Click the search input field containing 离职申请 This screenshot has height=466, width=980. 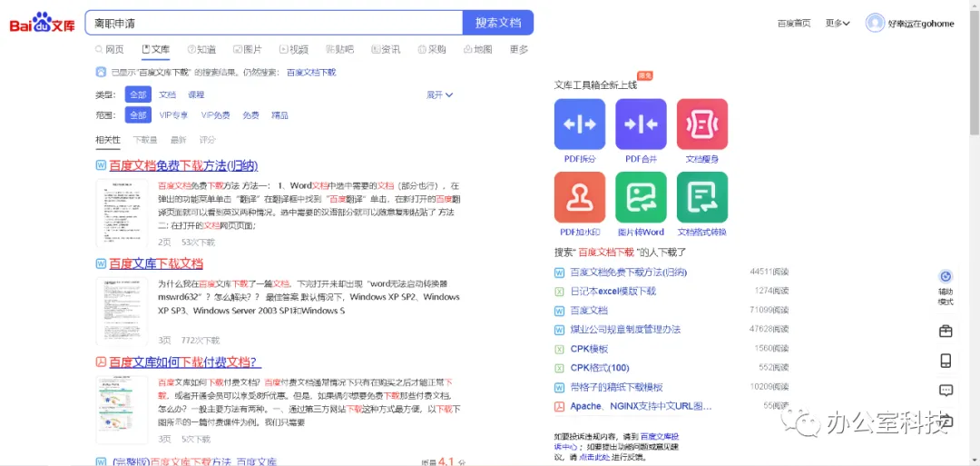[x=274, y=23]
